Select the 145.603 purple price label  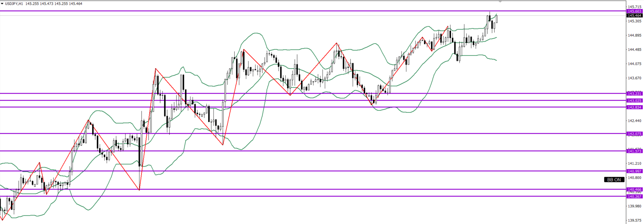click(635, 11)
